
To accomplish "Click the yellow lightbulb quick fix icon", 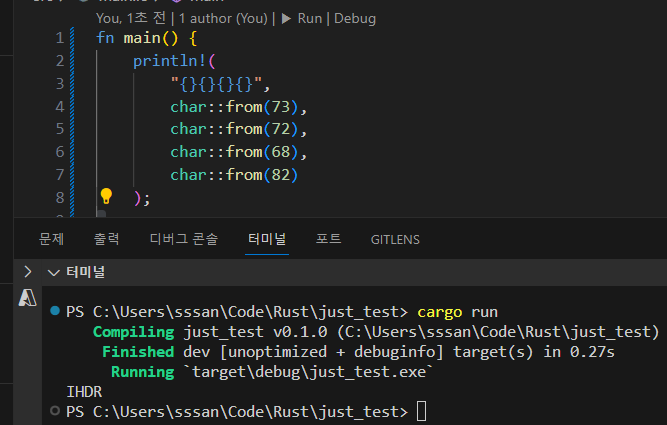I will pos(106,196).
